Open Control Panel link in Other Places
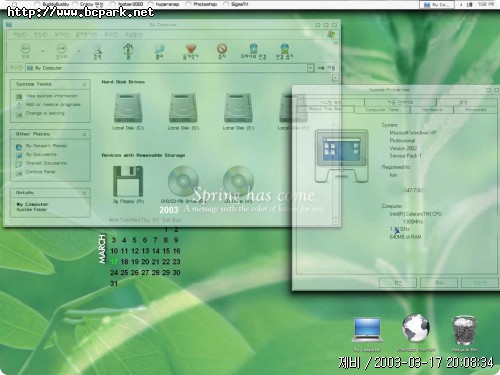Image resolution: width=500 pixels, height=375 pixels. click(40, 172)
